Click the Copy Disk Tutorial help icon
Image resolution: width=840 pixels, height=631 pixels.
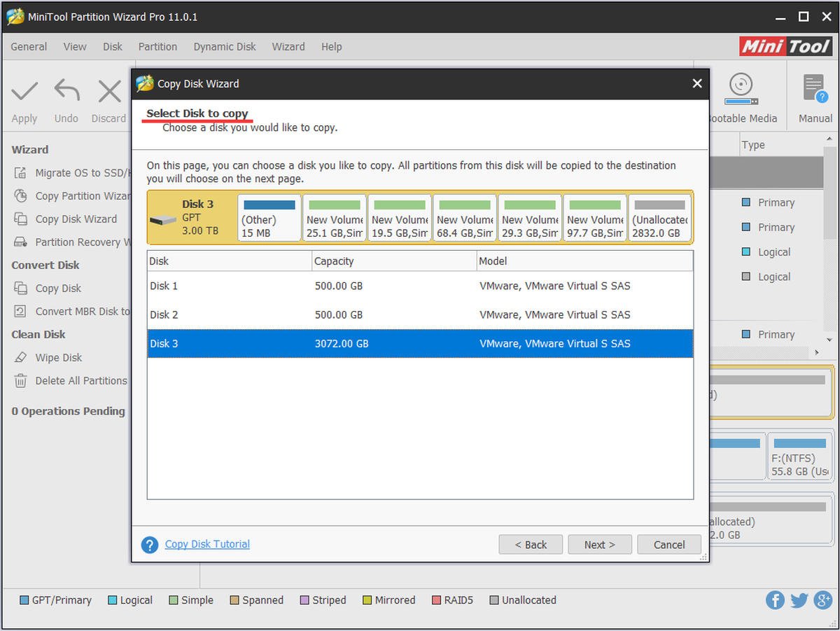pyautogui.click(x=150, y=545)
